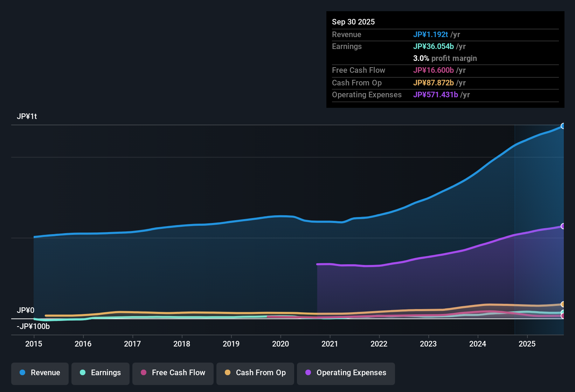Expand the Cash From Op legend entry
Screen dimensions: 575x392
tap(255, 373)
